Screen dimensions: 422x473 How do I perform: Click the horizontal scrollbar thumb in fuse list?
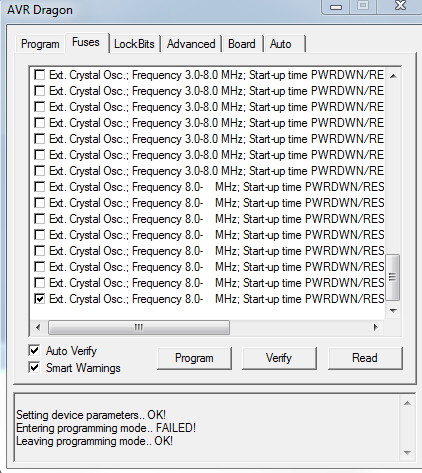(x=139, y=327)
